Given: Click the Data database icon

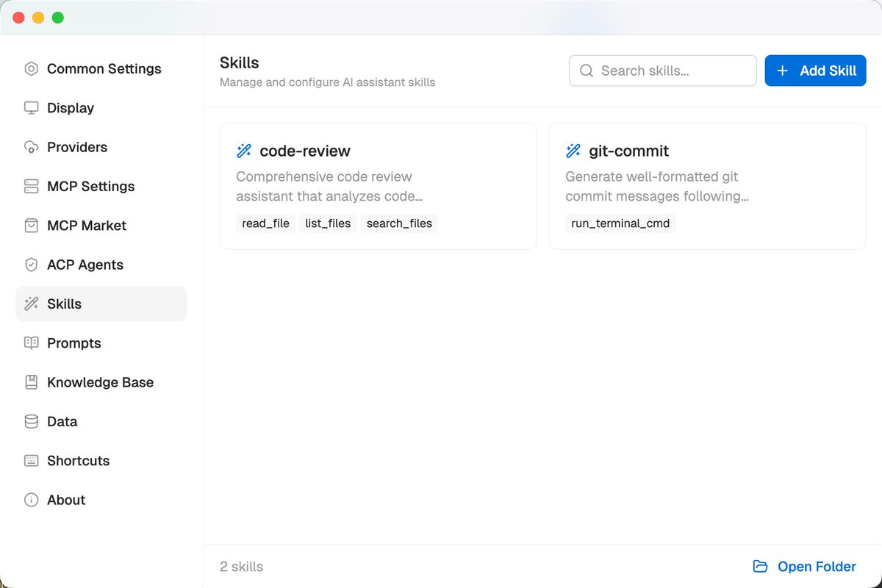Looking at the screenshot, I should coord(30,421).
